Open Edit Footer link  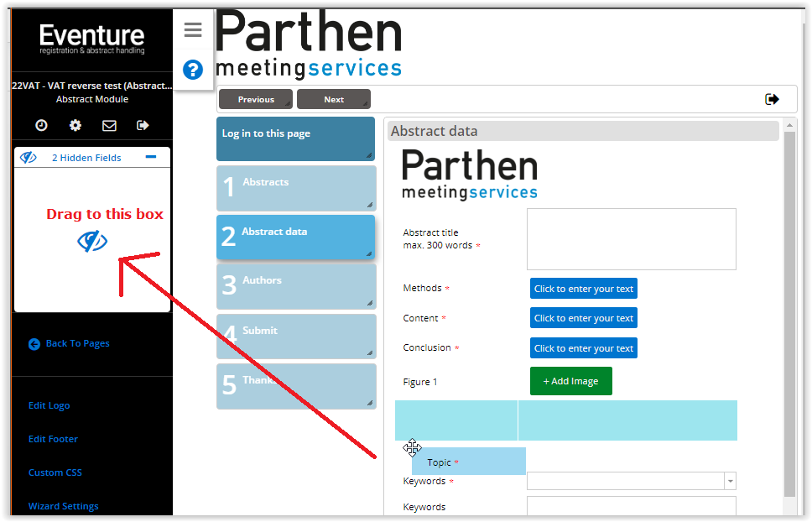(53, 439)
